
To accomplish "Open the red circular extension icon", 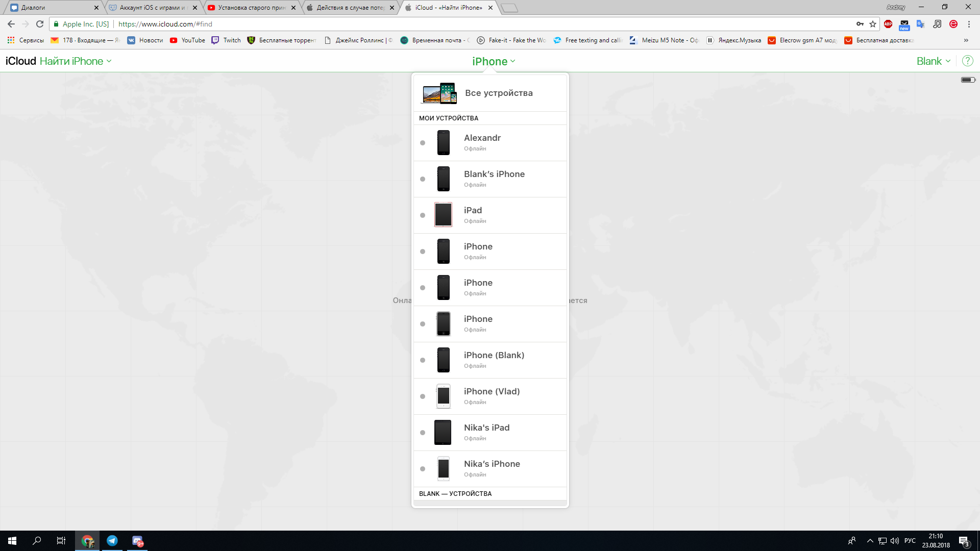I will [953, 24].
